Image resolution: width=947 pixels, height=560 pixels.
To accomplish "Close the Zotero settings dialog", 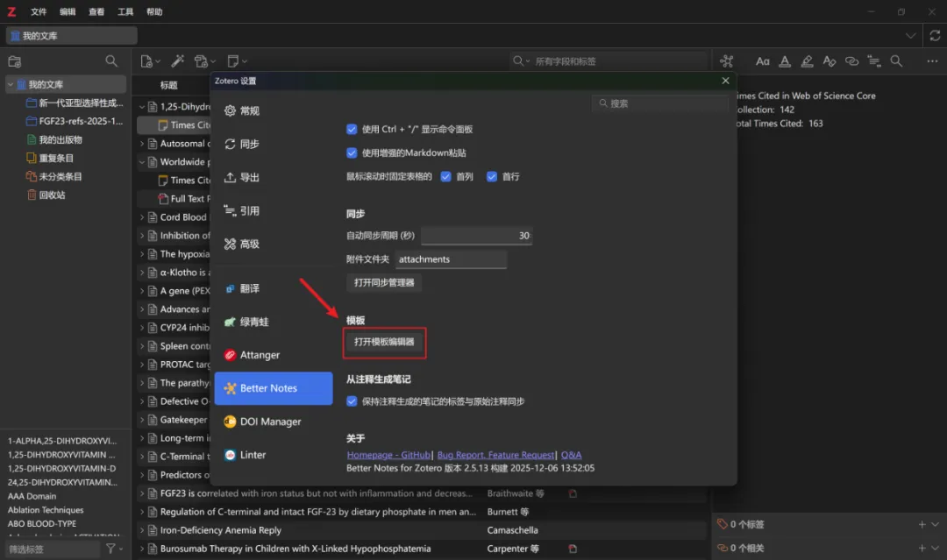I will pos(725,81).
